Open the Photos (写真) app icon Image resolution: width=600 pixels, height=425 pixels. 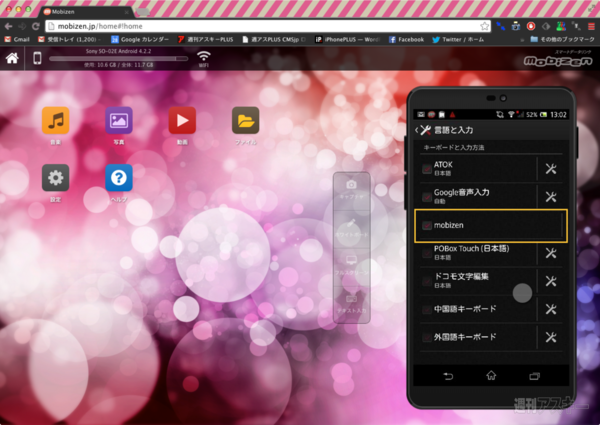[x=119, y=120]
